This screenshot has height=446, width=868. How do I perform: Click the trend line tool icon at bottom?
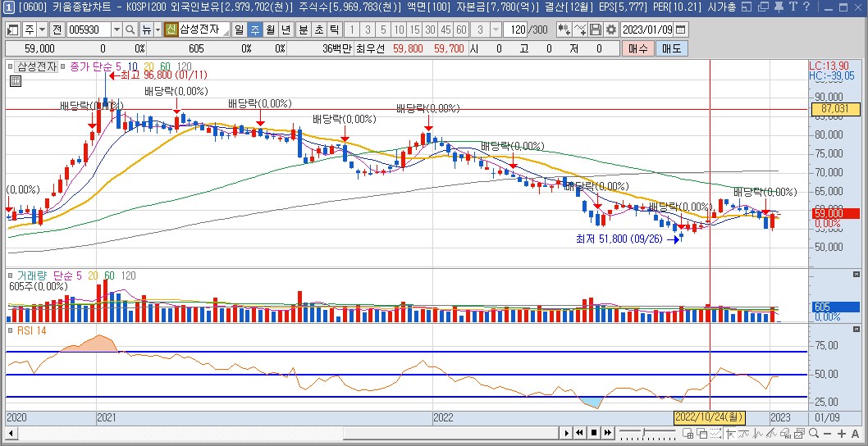[772, 433]
